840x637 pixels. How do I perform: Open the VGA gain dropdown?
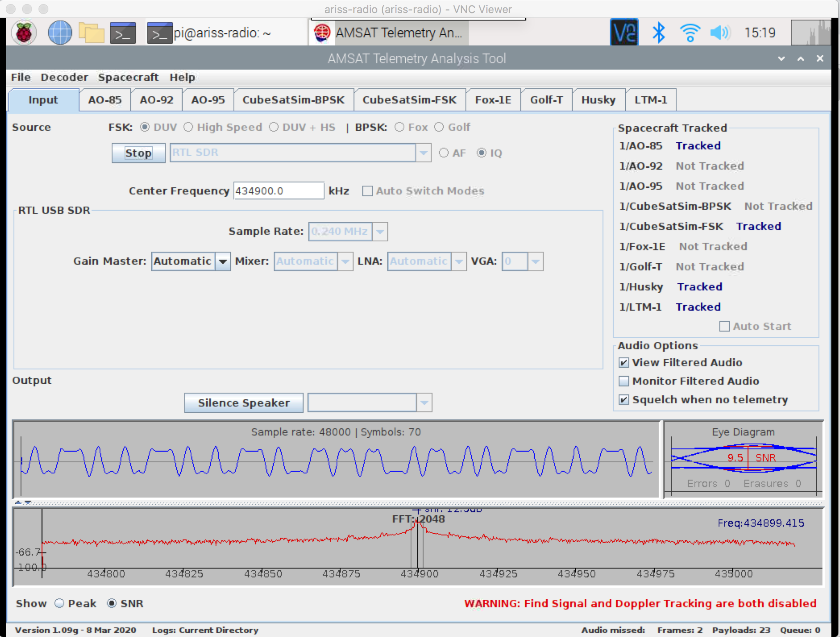(535, 261)
